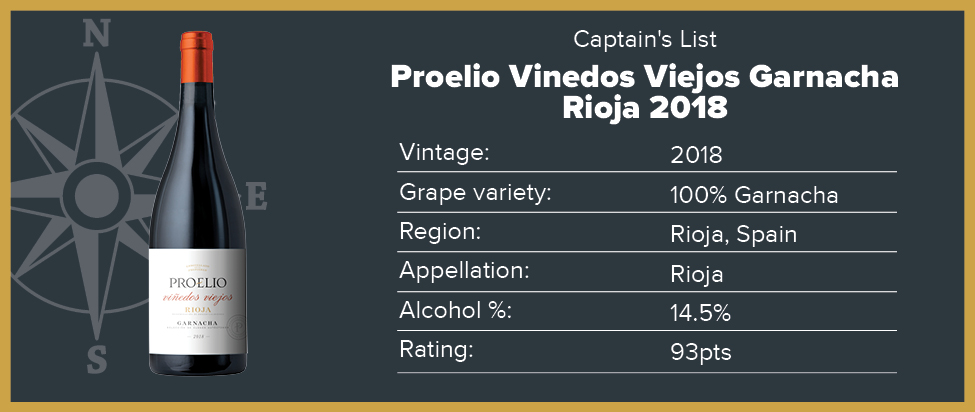Click the compass S letter
975x412 pixels.
(x=96, y=360)
